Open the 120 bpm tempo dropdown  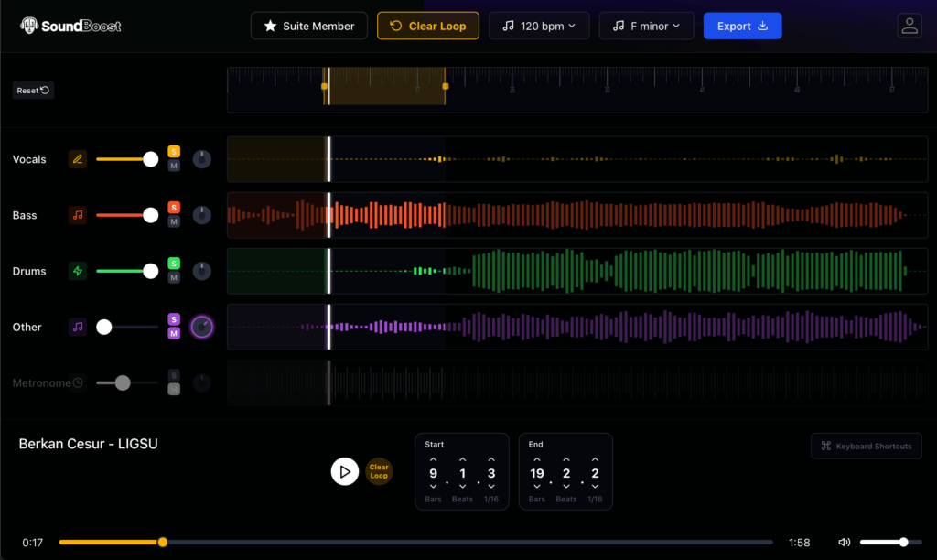[x=538, y=26]
